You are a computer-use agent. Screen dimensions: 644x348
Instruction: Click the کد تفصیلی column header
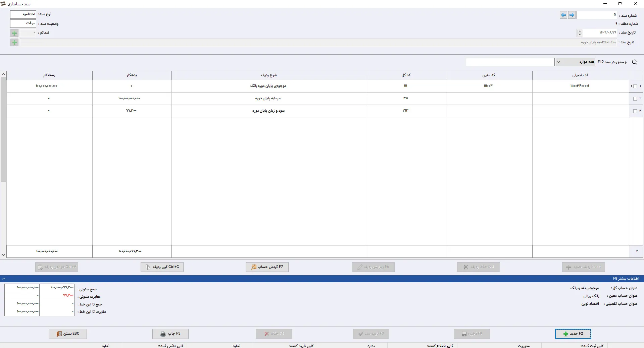click(581, 75)
